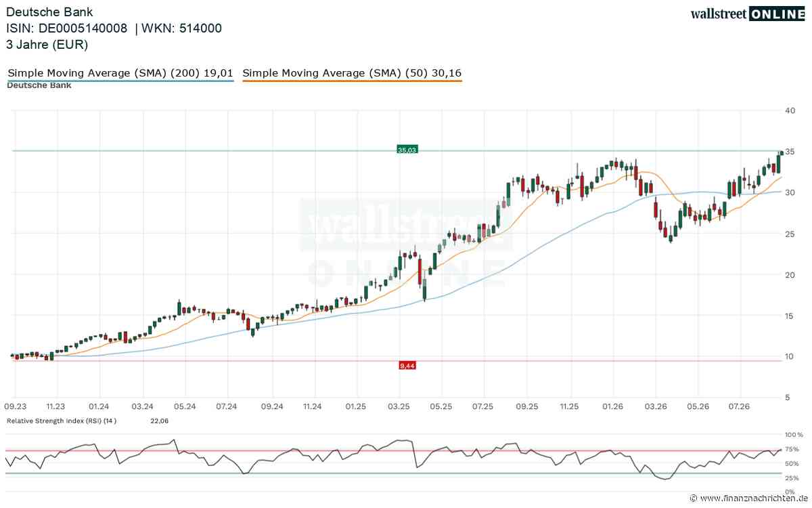The image size is (812, 508).
Task: Click the RSI value 22,06
Action: click(159, 421)
